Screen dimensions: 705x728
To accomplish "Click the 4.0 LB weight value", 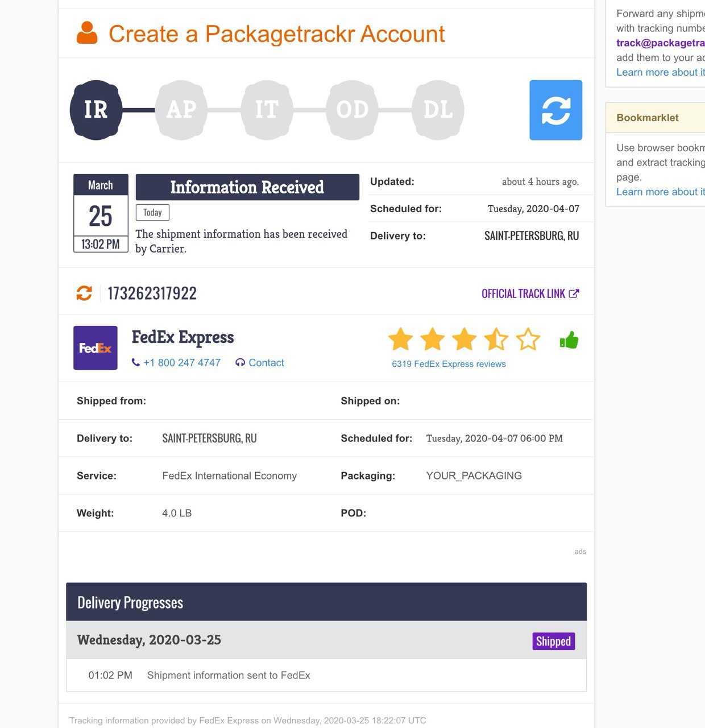I will [177, 513].
